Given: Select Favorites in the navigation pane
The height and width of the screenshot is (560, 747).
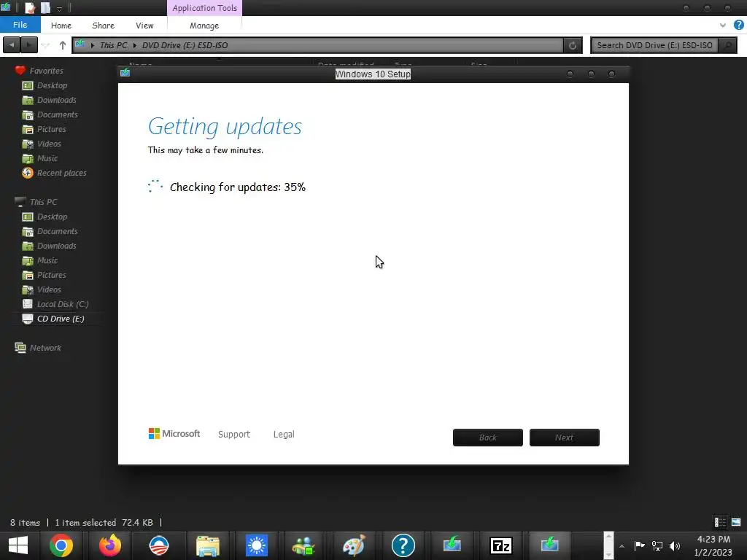Looking at the screenshot, I should pos(46,71).
